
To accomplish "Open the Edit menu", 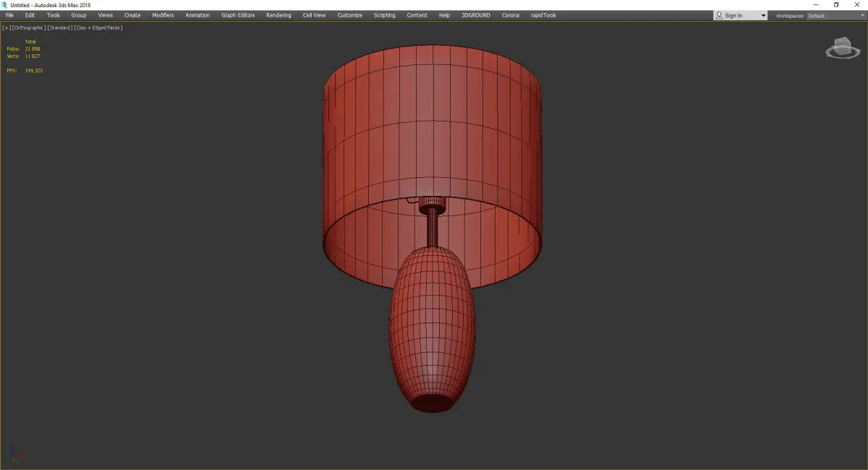I will pyautogui.click(x=30, y=15).
